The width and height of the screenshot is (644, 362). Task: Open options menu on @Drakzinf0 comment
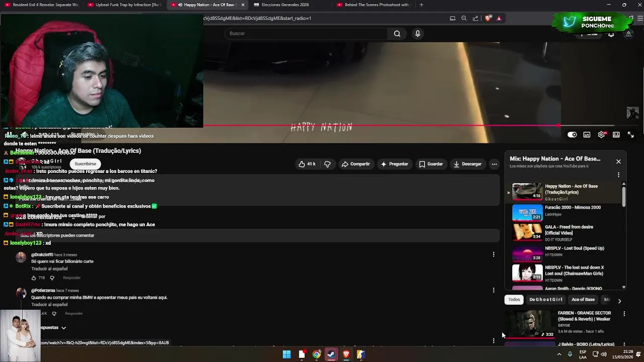(494, 254)
